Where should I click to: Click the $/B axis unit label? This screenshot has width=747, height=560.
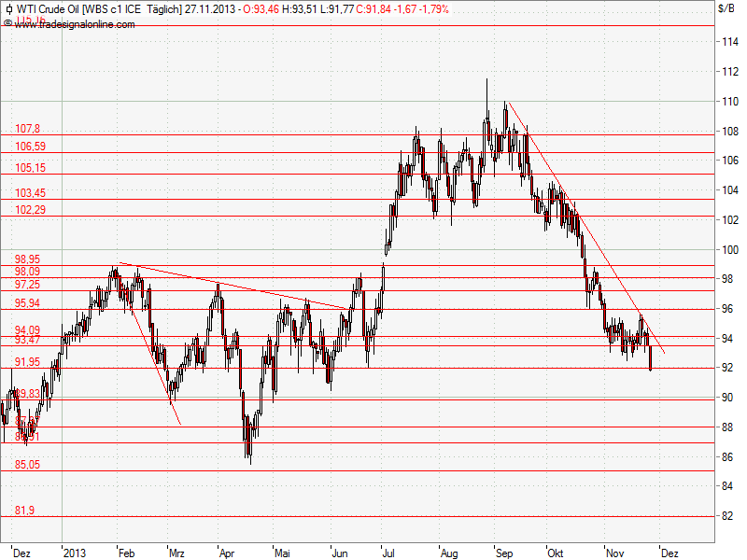point(725,8)
